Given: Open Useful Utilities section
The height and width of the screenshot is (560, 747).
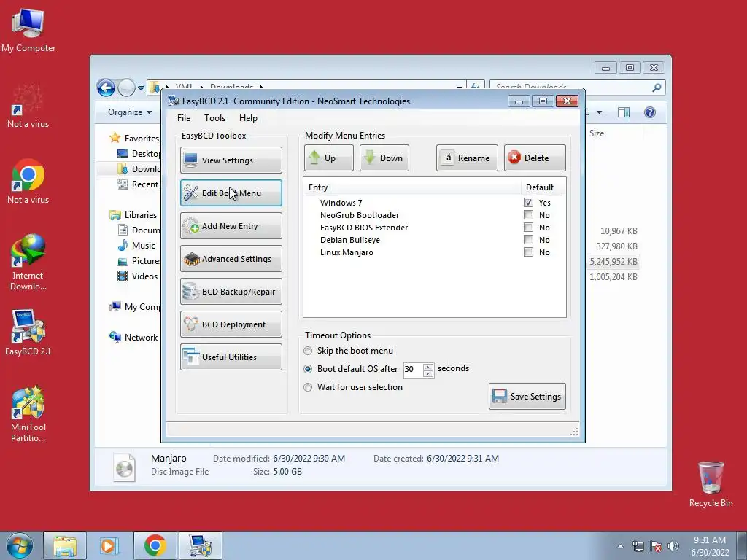Looking at the screenshot, I should coord(231,357).
